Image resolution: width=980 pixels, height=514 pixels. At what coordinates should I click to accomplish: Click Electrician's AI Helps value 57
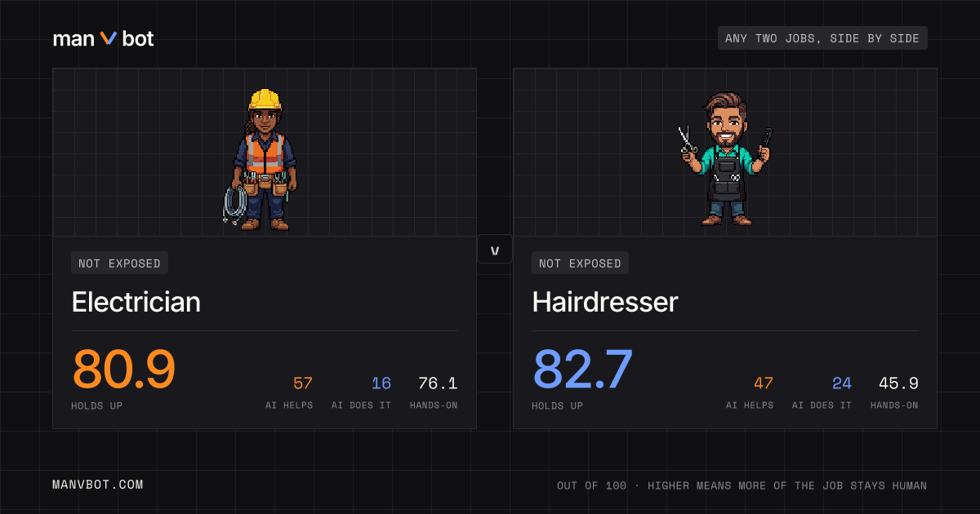(x=303, y=383)
